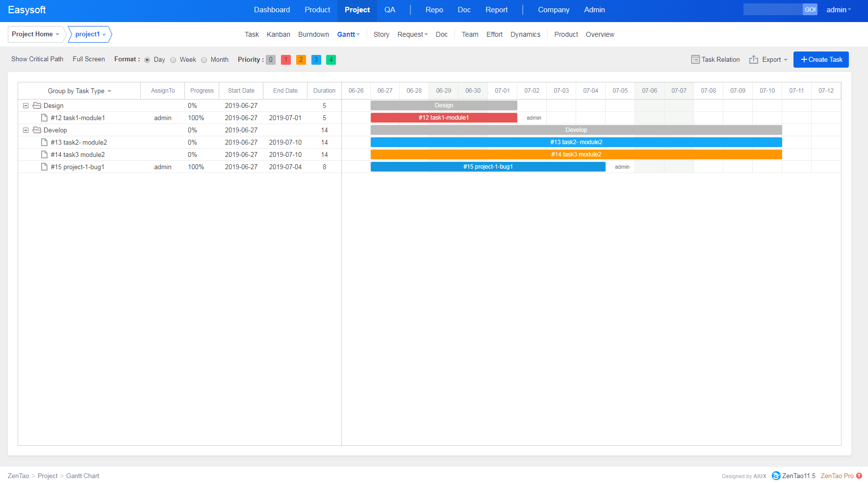The image size is (868, 483).
Task: Select the Week format radio button
Action: (173, 60)
